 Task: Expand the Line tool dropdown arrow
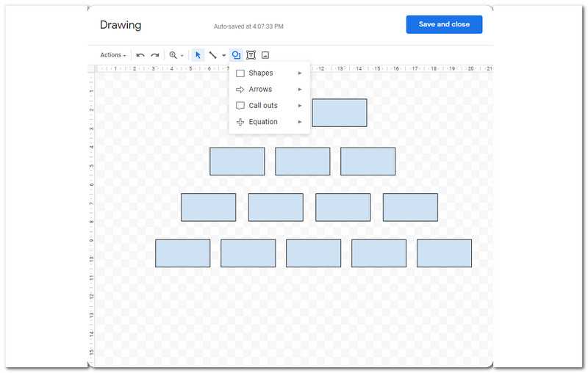tap(223, 55)
